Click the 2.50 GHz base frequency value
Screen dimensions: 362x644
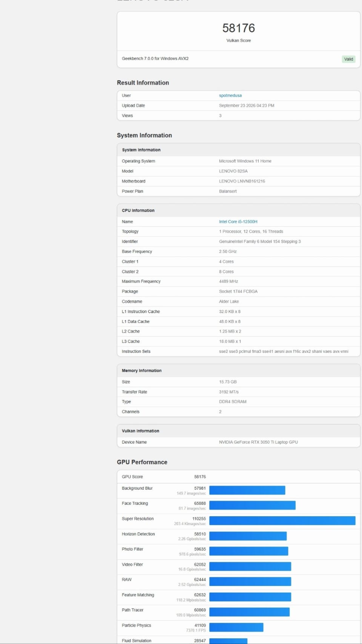pyautogui.click(x=228, y=252)
